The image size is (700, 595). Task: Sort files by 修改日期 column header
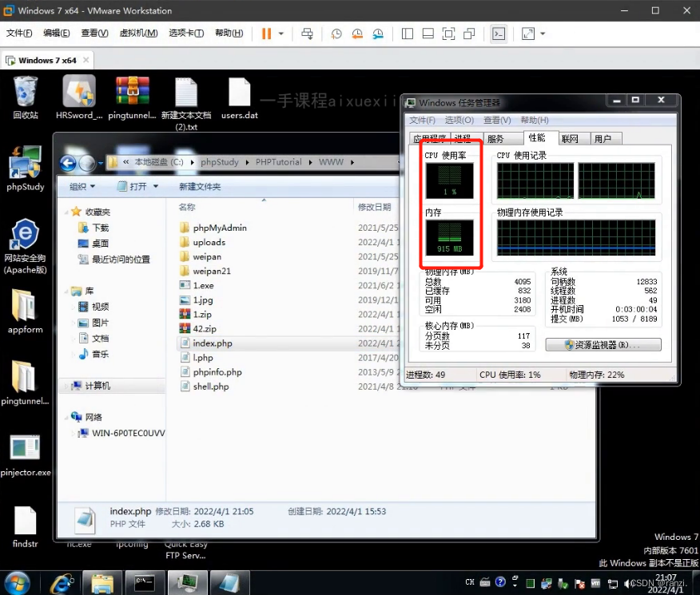point(374,207)
